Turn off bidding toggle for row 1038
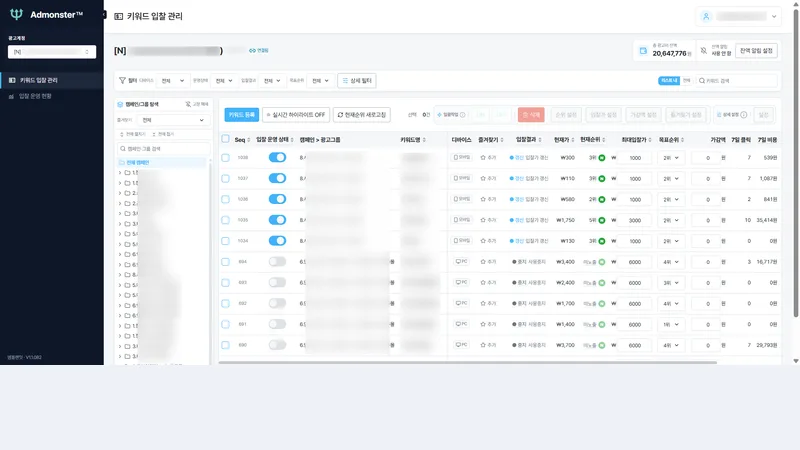The image size is (800, 450). (x=277, y=158)
